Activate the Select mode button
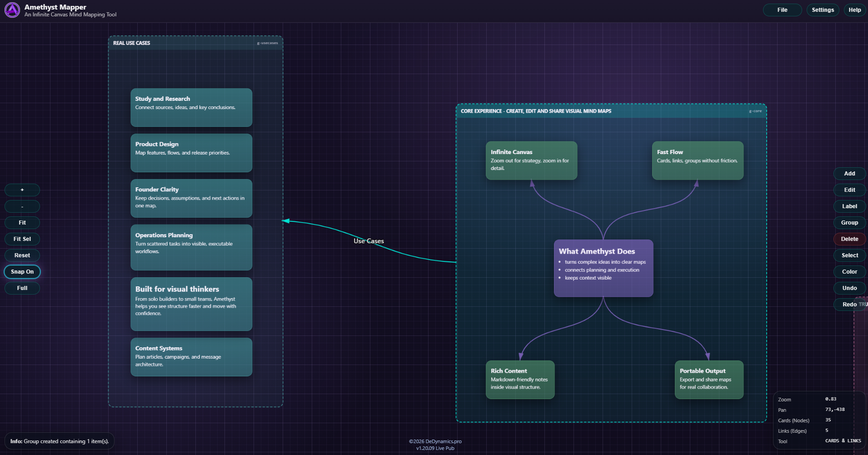The width and height of the screenshot is (868, 455). coord(849,255)
